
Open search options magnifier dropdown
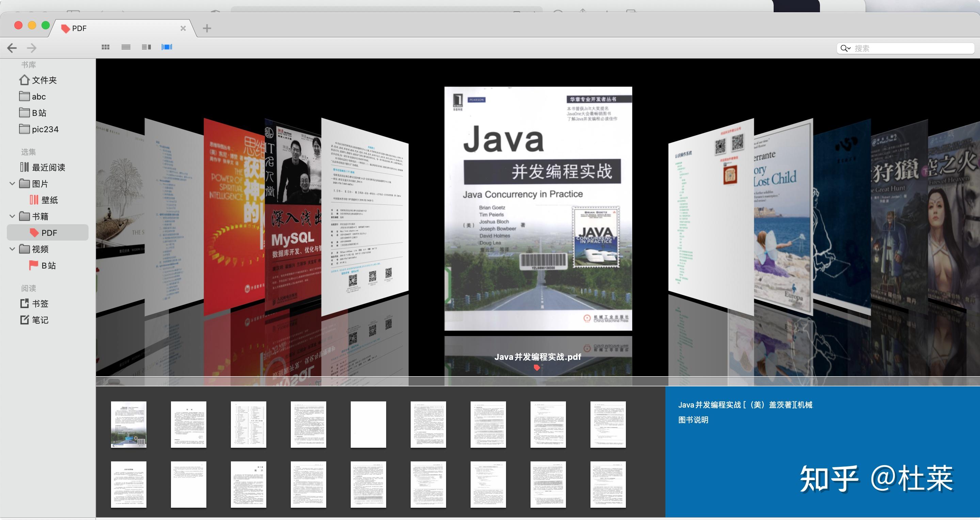point(845,48)
